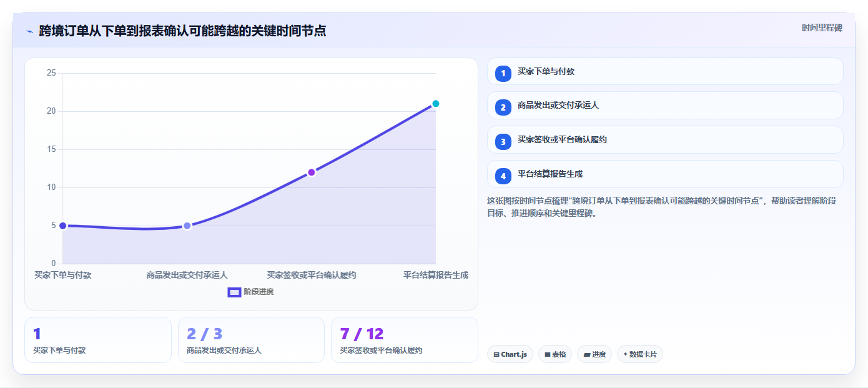Click the chart card title 跨境订单从下单到报表确认

tap(182, 31)
